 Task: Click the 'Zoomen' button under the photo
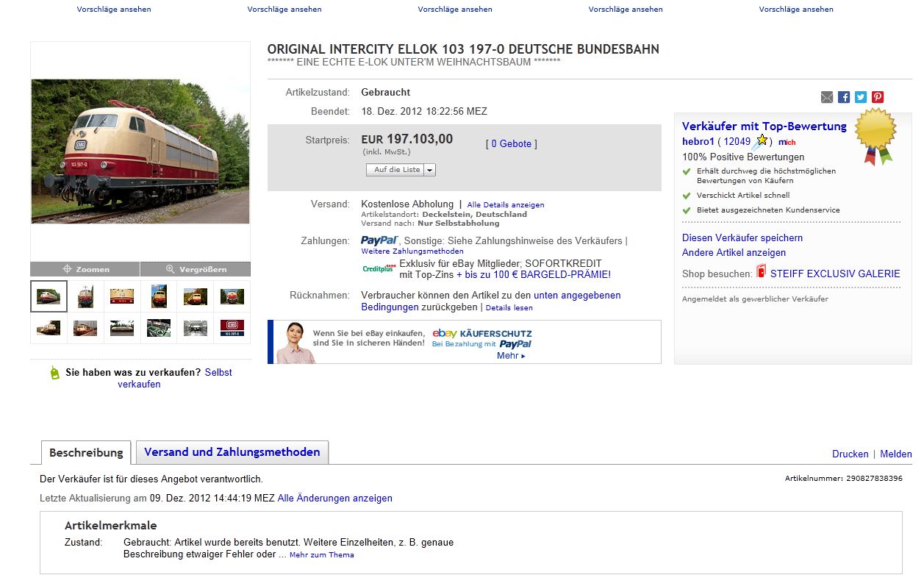[x=85, y=269]
